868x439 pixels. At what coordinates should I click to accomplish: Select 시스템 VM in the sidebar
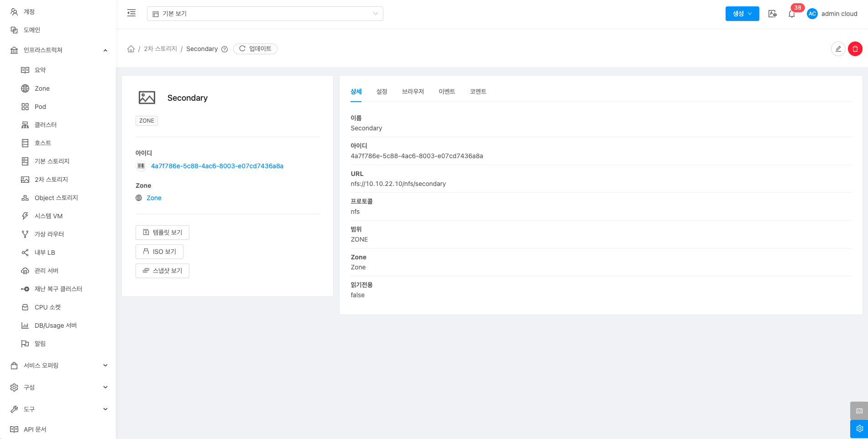(x=48, y=216)
